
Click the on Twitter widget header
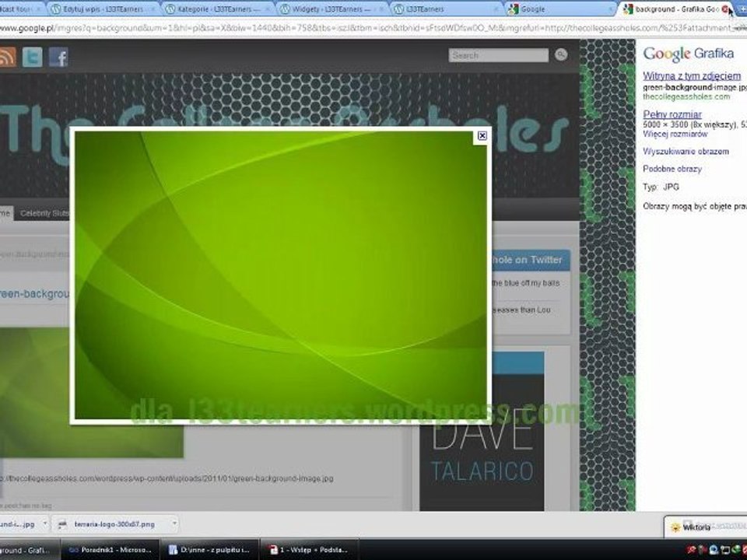point(531,260)
